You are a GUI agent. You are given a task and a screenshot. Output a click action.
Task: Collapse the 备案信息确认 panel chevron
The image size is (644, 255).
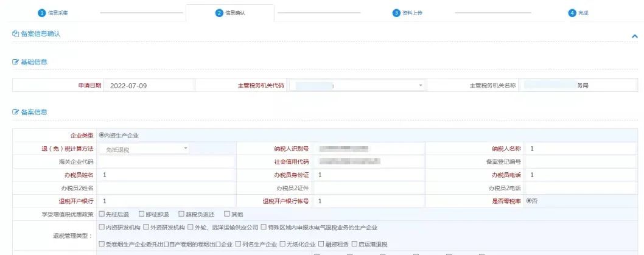click(634, 36)
